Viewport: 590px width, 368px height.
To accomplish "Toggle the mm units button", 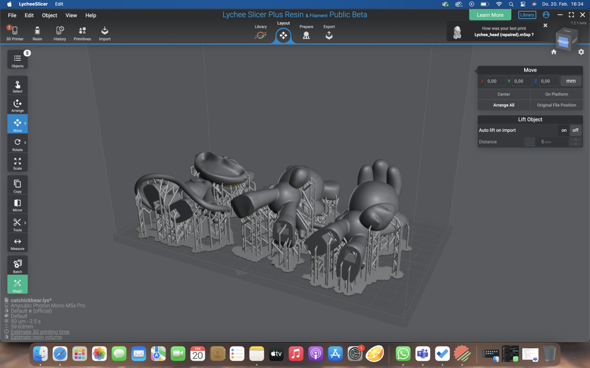I will [571, 81].
